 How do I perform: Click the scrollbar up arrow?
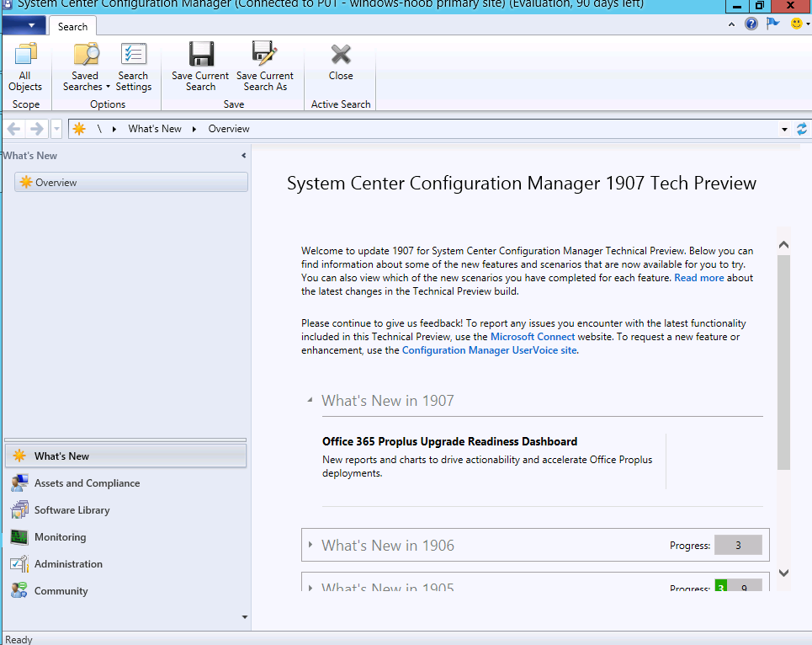click(x=783, y=244)
